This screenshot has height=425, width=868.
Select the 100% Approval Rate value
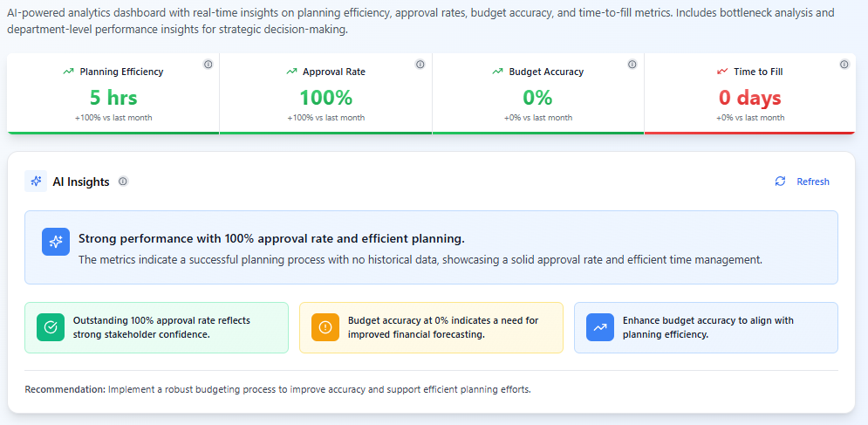(325, 98)
